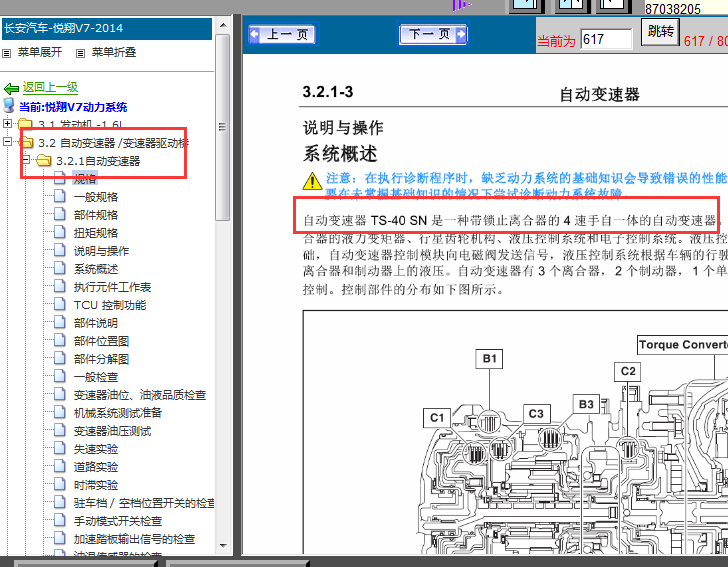
Task: Select 加速踏板输出信号的检查 tree item
Action: 134,539
